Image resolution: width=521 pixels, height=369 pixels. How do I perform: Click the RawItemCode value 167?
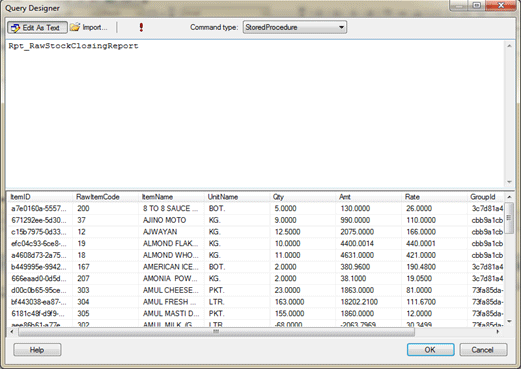tap(105, 267)
